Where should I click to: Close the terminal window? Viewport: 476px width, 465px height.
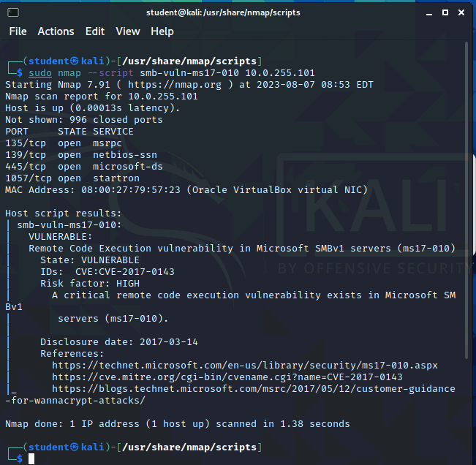click(461, 12)
